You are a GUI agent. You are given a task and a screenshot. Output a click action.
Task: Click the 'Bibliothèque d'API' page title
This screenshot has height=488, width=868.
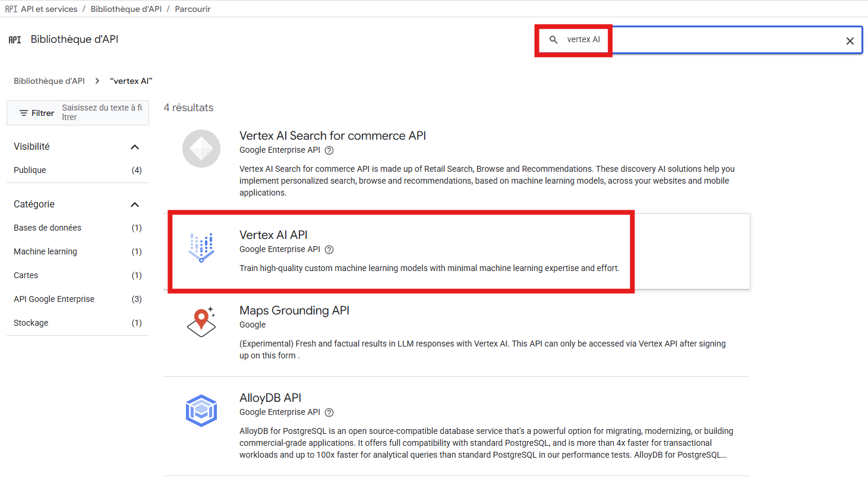point(74,39)
